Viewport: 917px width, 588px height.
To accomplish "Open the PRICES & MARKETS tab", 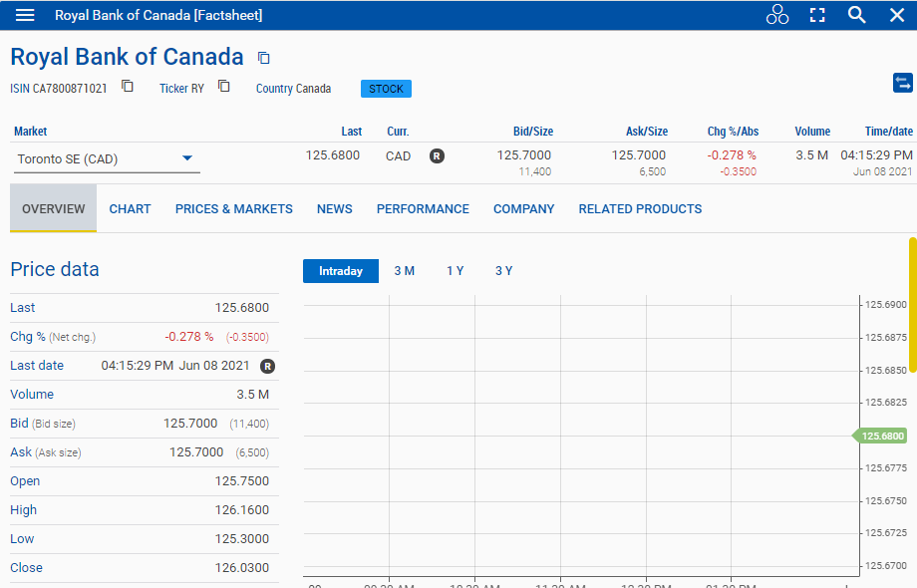I will tap(234, 208).
